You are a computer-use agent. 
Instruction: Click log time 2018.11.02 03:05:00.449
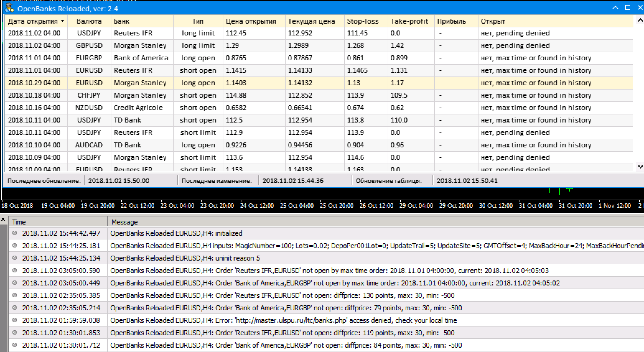[x=61, y=283]
